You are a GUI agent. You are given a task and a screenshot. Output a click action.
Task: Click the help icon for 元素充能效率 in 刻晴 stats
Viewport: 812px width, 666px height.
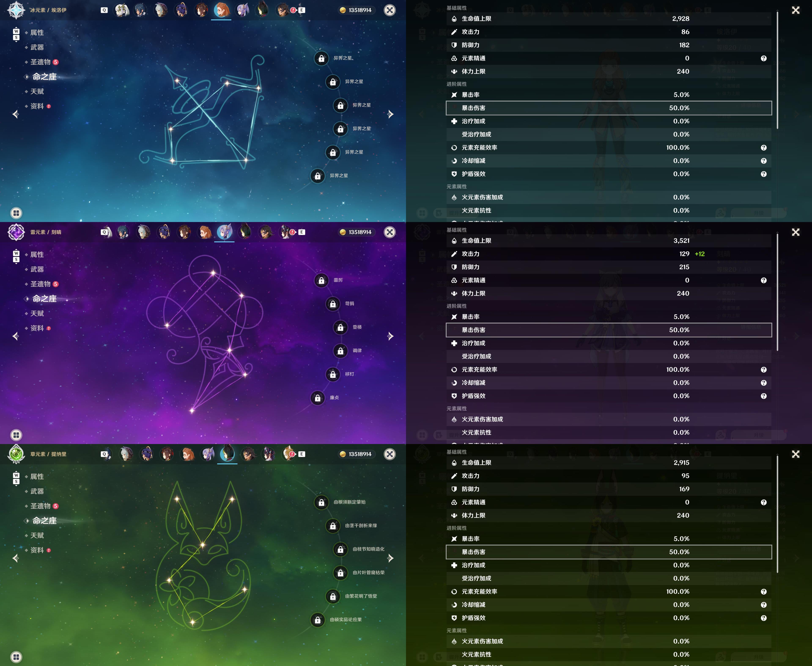tap(764, 369)
